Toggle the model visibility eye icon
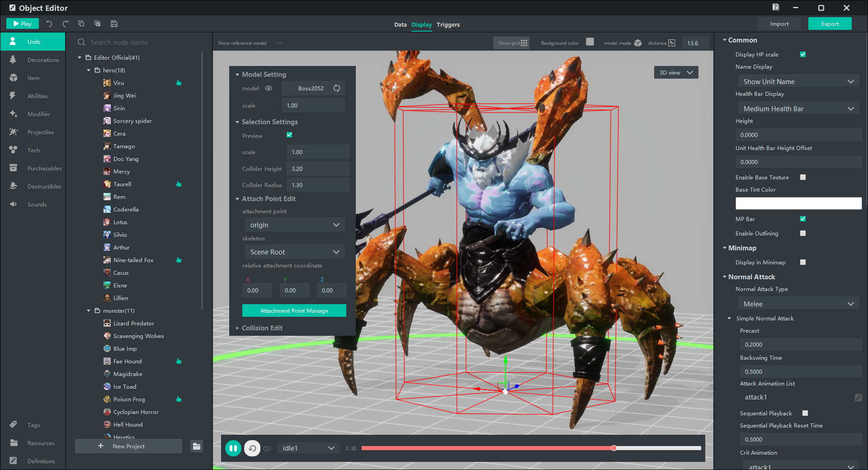Viewport: 868px width, 470px height. pyautogui.click(x=269, y=88)
